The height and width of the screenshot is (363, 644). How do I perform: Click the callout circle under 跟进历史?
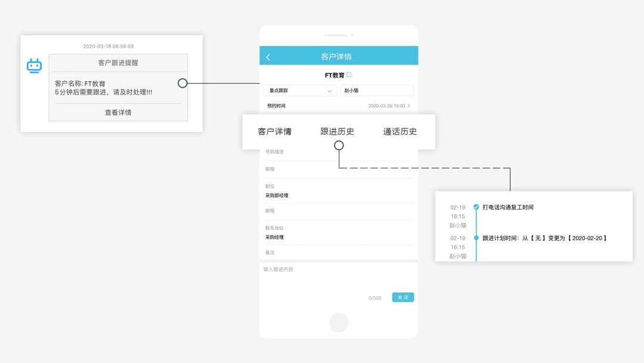coord(339,145)
